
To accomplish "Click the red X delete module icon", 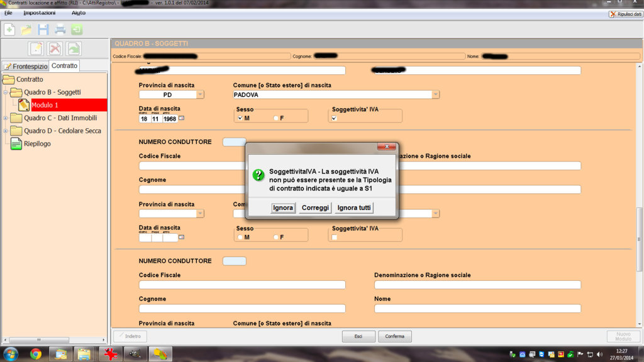I will point(55,49).
